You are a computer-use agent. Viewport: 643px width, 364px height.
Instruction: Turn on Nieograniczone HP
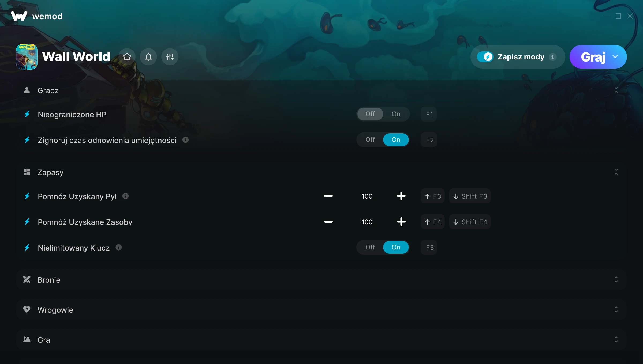(x=396, y=114)
